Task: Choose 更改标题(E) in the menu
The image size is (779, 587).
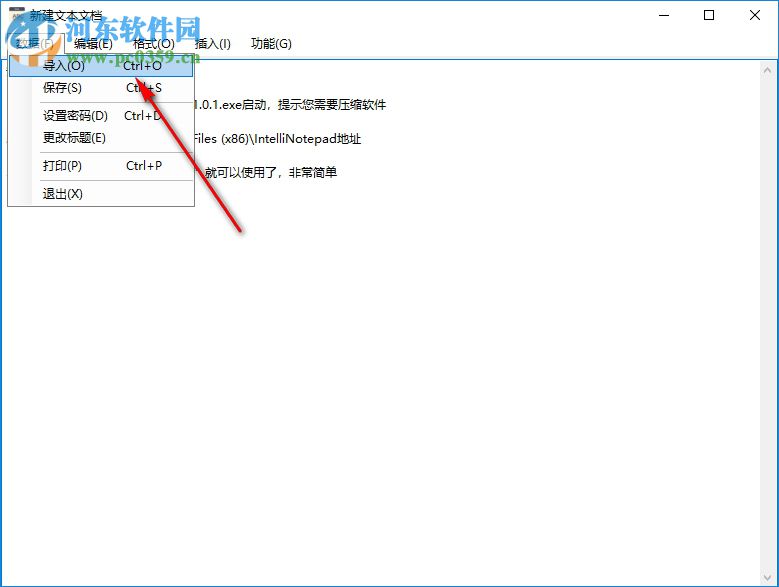Action: coord(101,138)
